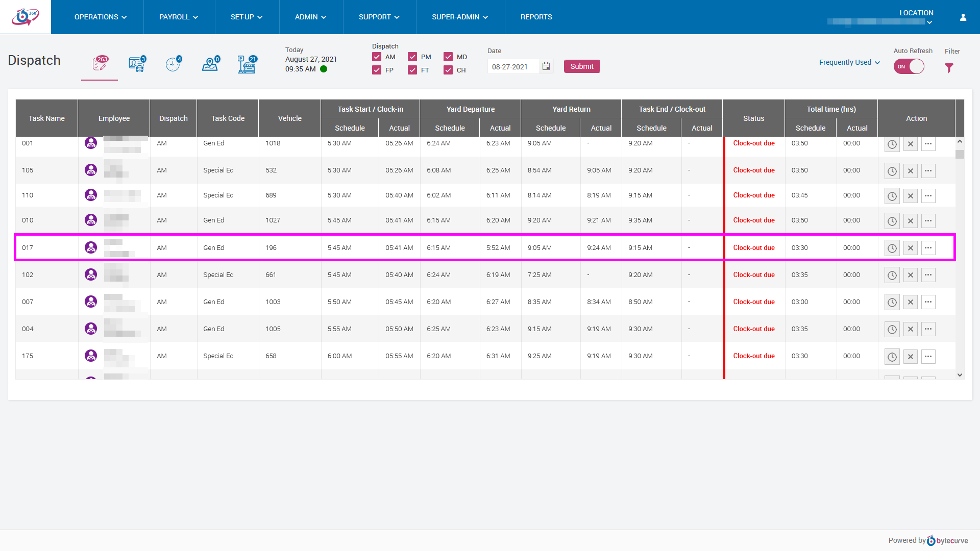Open the more options ellipsis for task 007
The width and height of the screenshot is (980, 551).
coord(928,302)
